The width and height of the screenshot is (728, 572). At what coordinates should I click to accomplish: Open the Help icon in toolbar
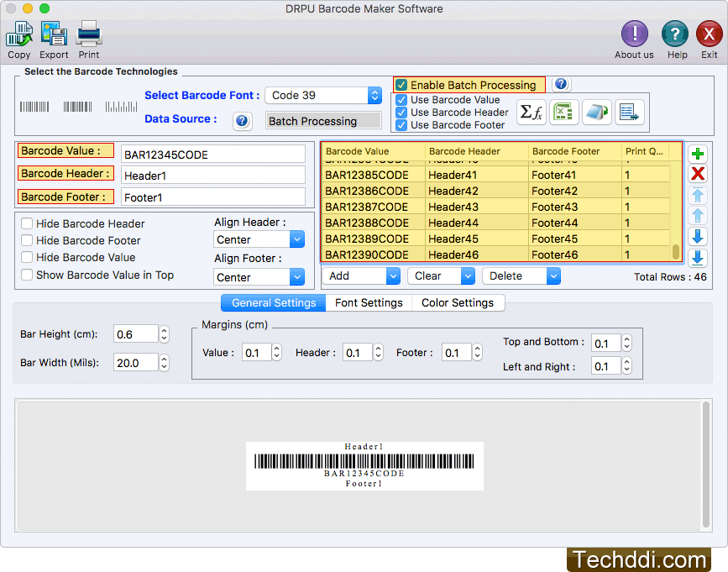pyautogui.click(x=674, y=34)
